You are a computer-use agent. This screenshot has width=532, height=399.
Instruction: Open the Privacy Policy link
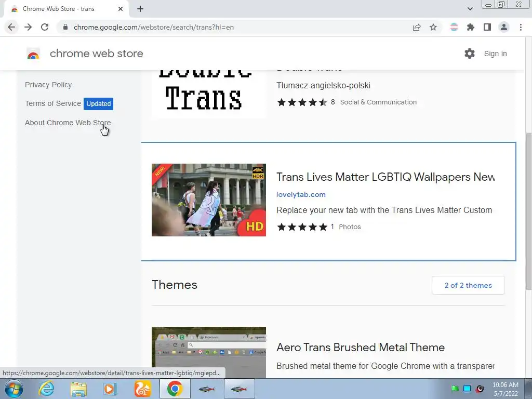coord(48,85)
